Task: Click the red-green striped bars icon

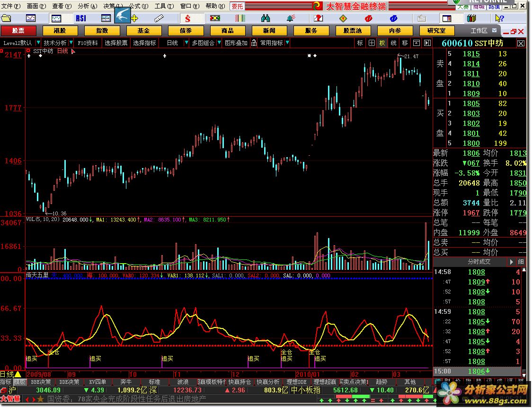Action: tap(240, 18)
